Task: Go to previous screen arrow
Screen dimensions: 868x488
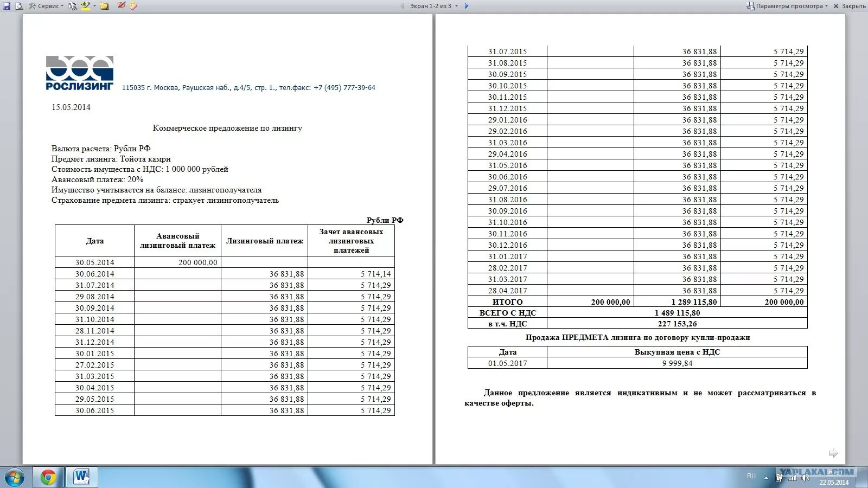Action: pyautogui.click(x=402, y=6)
